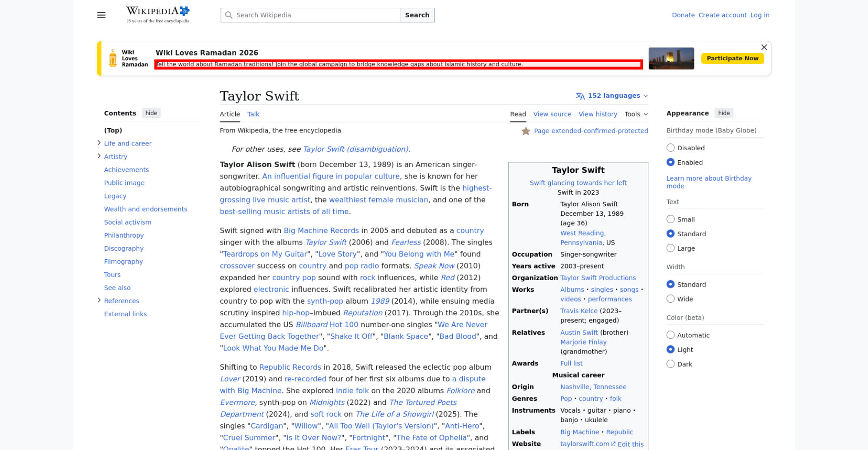Select Wide width option
This screenshot has width=868, height=450.
[671, 299]
